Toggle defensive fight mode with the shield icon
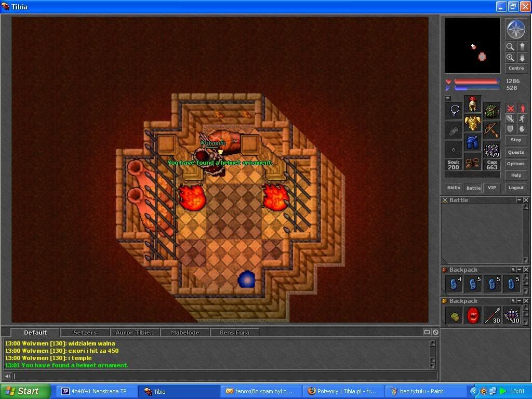Viewport: 532px width, 399px height. 510,129
